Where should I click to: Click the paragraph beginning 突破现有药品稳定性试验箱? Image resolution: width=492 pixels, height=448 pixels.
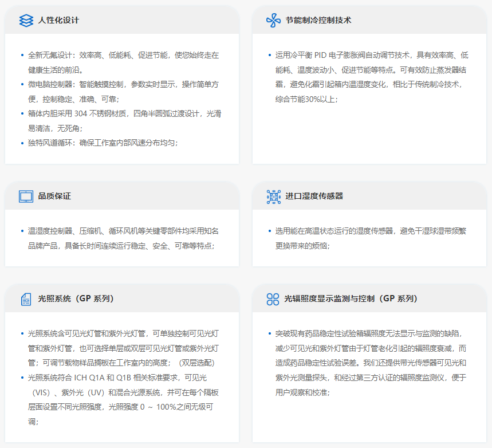tap(370, 363)
